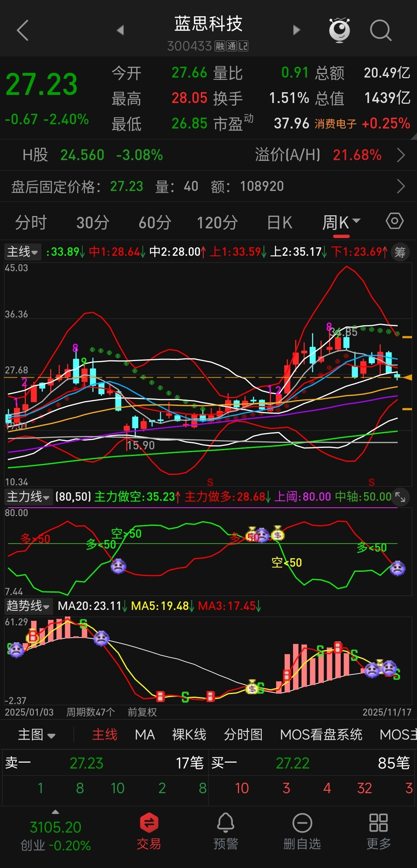Select the 裸K线 indicator option

click(x=189, y=735)
